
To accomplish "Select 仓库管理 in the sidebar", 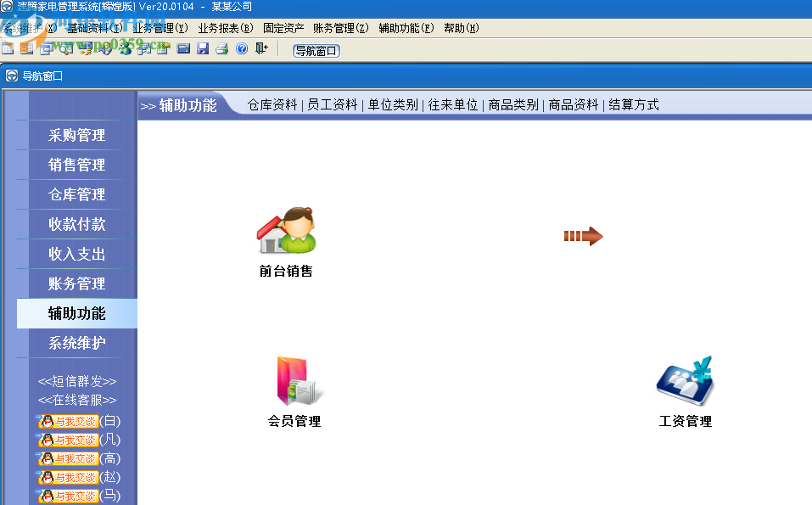I will pos(77,194).
